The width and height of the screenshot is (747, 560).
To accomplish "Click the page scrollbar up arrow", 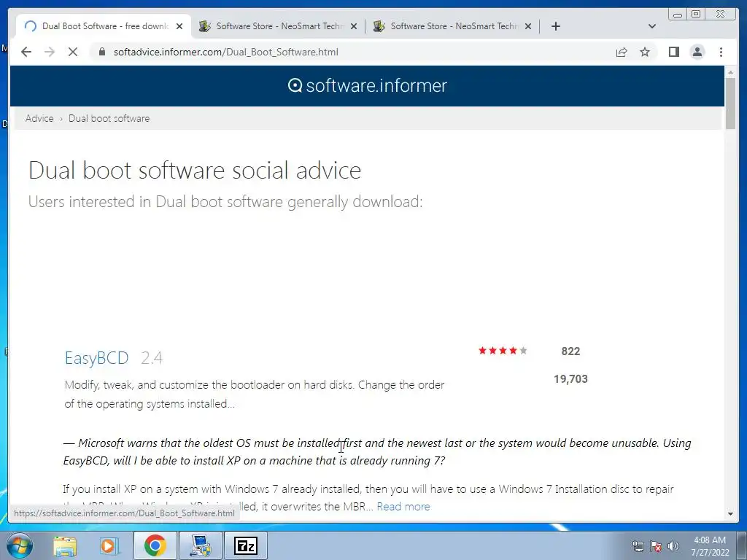I will 730,72.
